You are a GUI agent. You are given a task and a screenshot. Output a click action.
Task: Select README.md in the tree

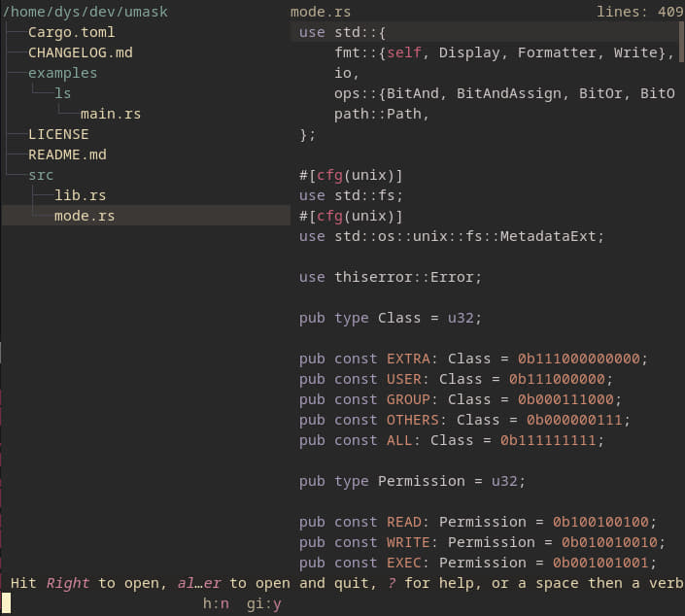[x=67, y=154]
